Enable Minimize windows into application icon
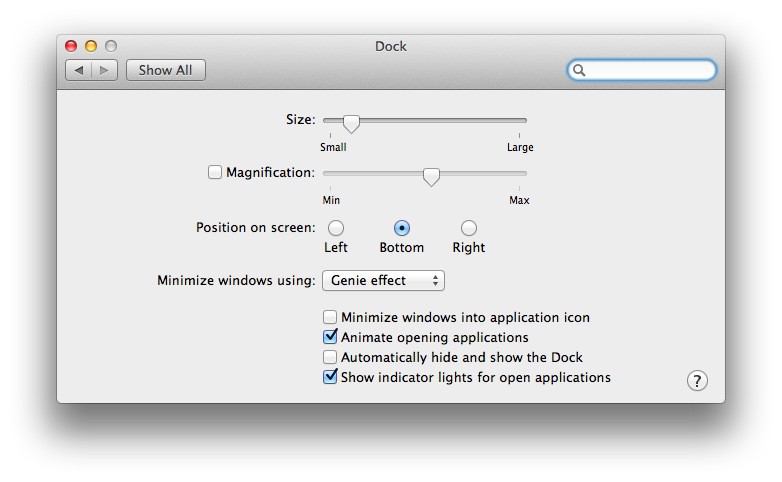 (x=330, y=317)
